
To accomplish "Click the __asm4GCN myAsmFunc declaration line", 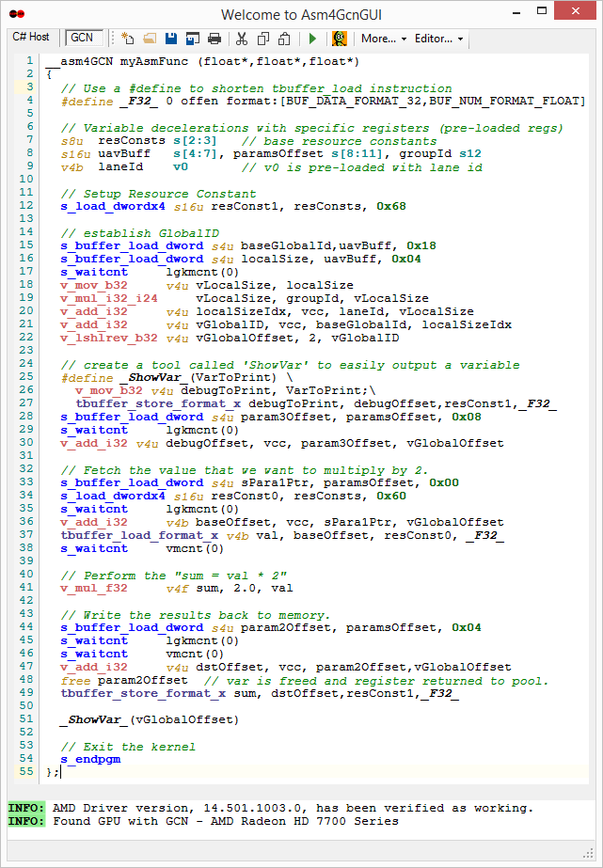I will (x=202, y=61).
